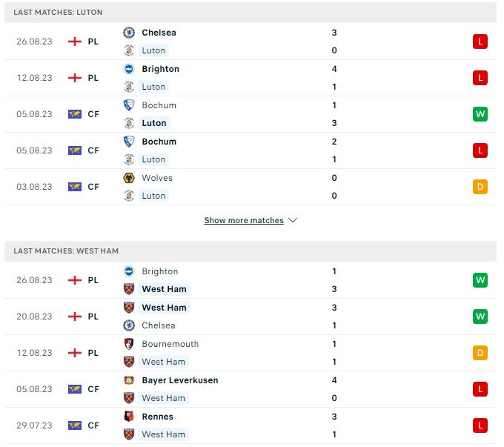Select the highlighted bold Luton name in the Bochum 1-3 match
Image resolution: width=504 pixels, height=447 pixels.
pos(154,123)
